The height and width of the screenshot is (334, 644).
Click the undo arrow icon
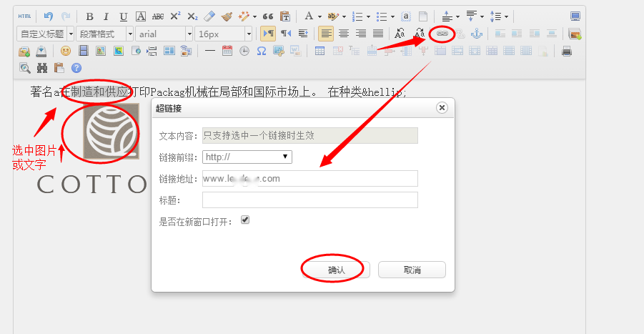pyautogui.click(x=48, y=16)
